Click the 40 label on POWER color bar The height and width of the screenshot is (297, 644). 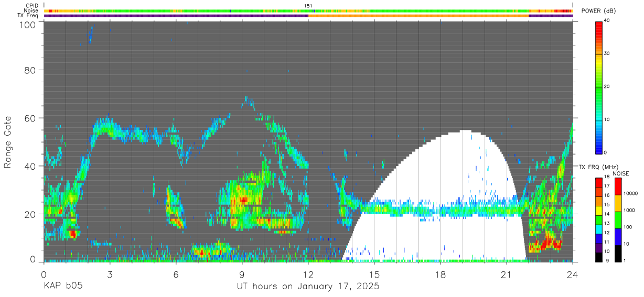[607, 20]
